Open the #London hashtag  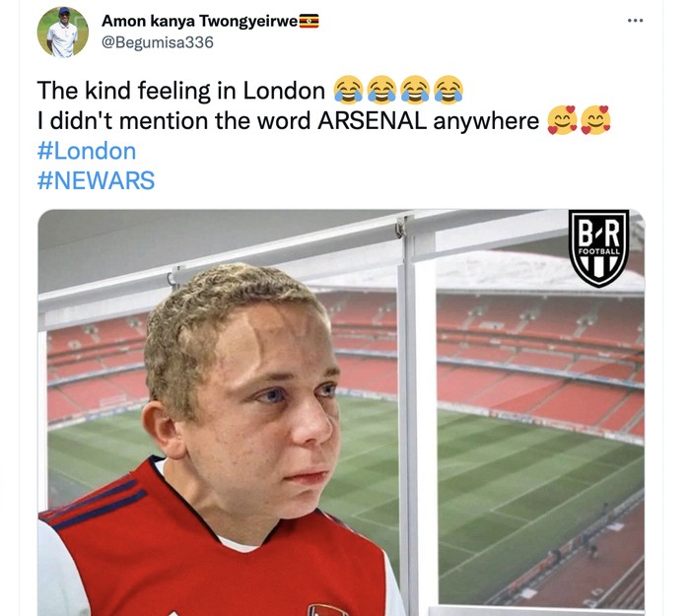click(87, 151)
